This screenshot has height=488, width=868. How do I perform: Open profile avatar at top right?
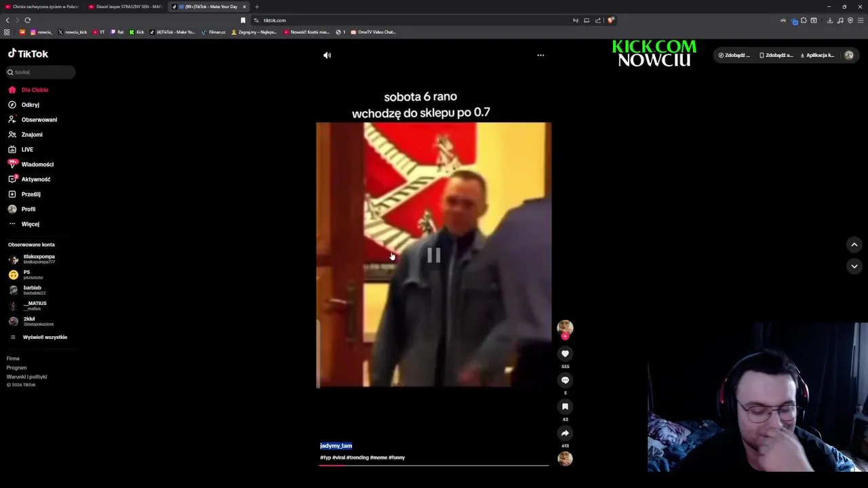click(848, 55)
